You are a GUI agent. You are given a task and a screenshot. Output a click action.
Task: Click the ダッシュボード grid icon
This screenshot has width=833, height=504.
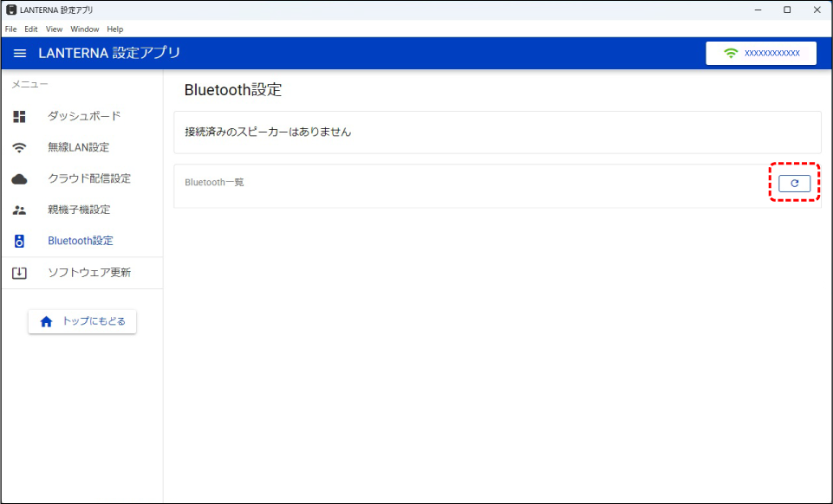tap(20, 116)
